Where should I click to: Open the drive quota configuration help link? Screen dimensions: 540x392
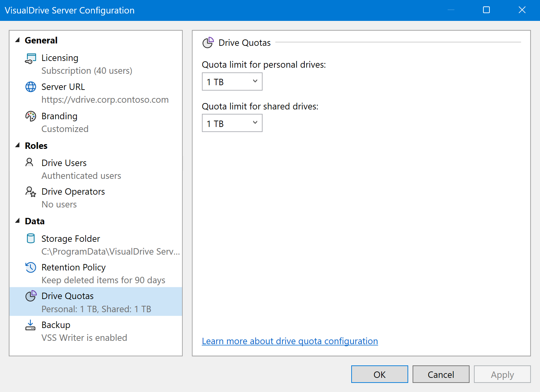pyautogui.click(x=290, y=341)
